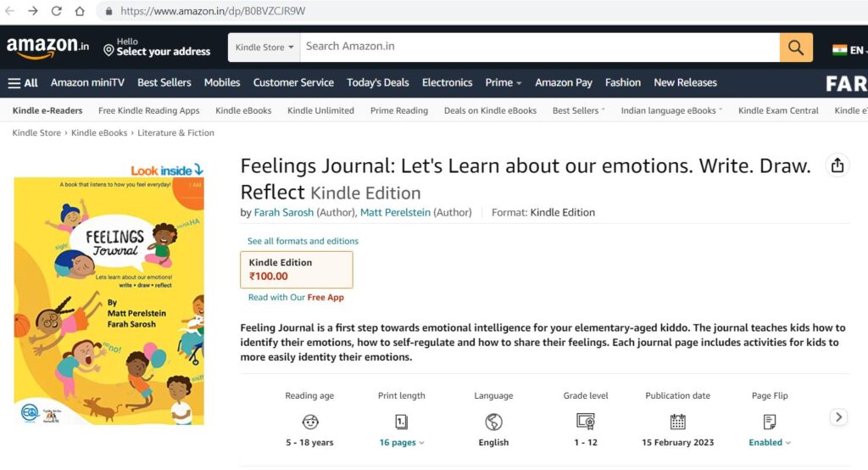Click the Amazon.in logo
Image resolution: width=868 pixels, height=470 pixels.
[47, 48]
